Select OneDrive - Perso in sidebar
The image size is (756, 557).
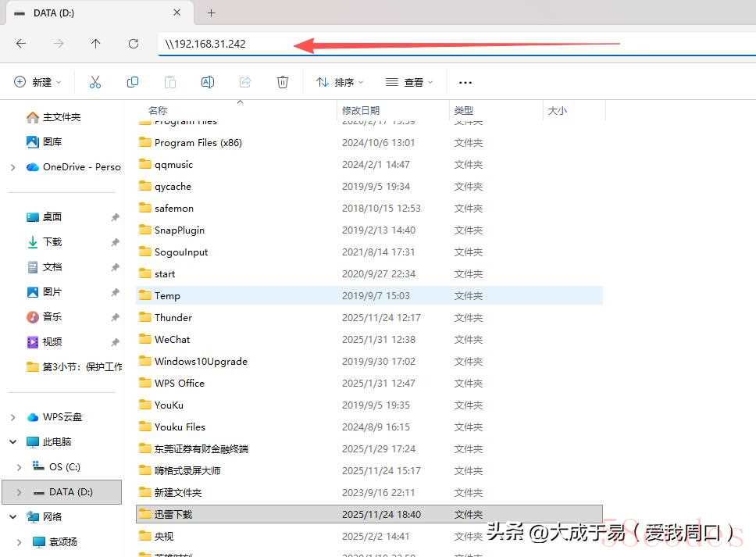(73, 167)
